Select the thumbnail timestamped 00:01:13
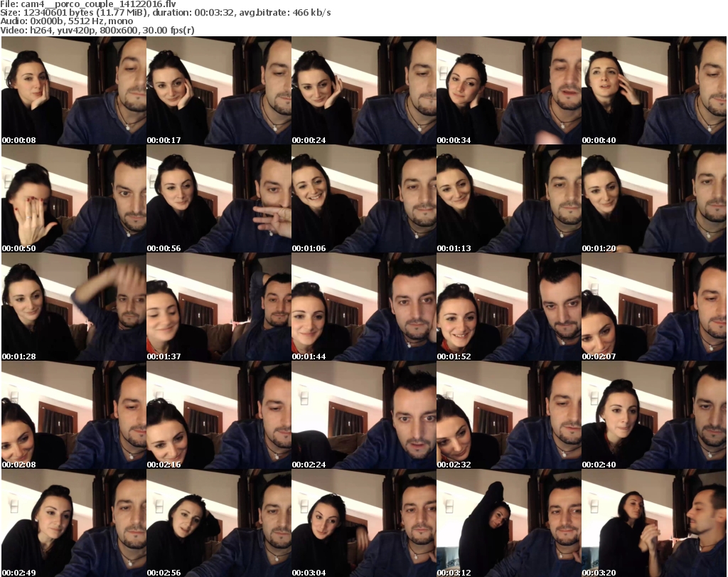 (x=509, y=198)
